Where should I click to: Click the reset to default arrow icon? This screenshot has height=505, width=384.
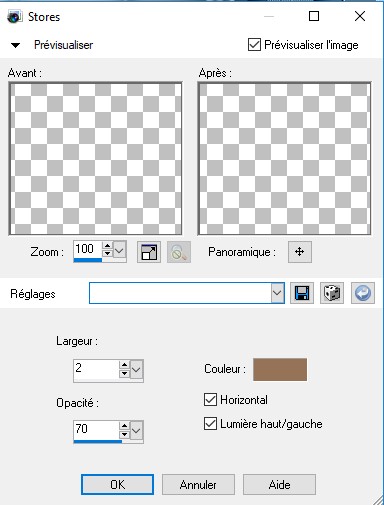point(363,293)
